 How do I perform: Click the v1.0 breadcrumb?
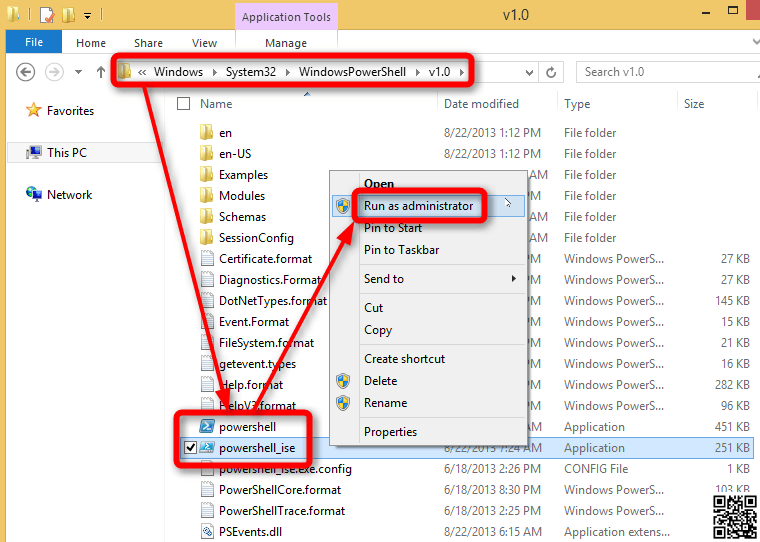[440, 72]
